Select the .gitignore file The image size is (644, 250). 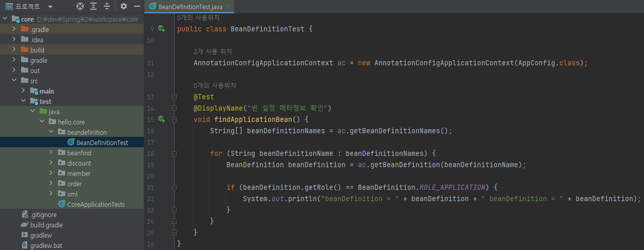72,215
